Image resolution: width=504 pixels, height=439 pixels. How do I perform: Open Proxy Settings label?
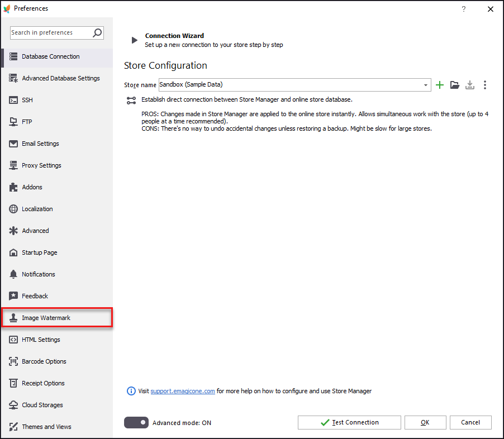tap(41, 165)
